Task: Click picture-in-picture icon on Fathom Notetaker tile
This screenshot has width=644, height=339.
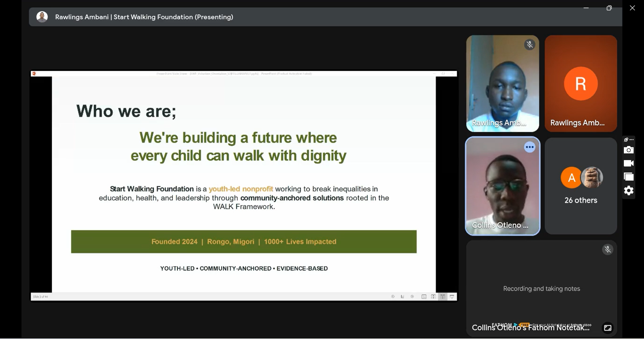Action: tap(608, 328)
